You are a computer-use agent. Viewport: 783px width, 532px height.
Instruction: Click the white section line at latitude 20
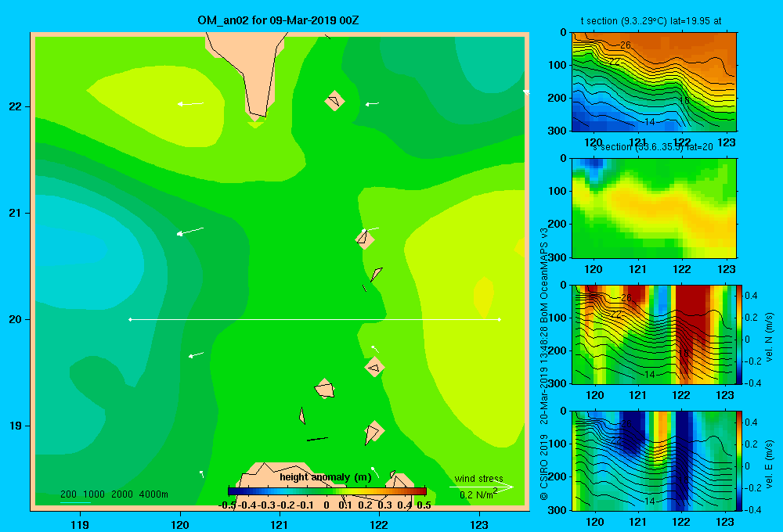tap(315, 319)
